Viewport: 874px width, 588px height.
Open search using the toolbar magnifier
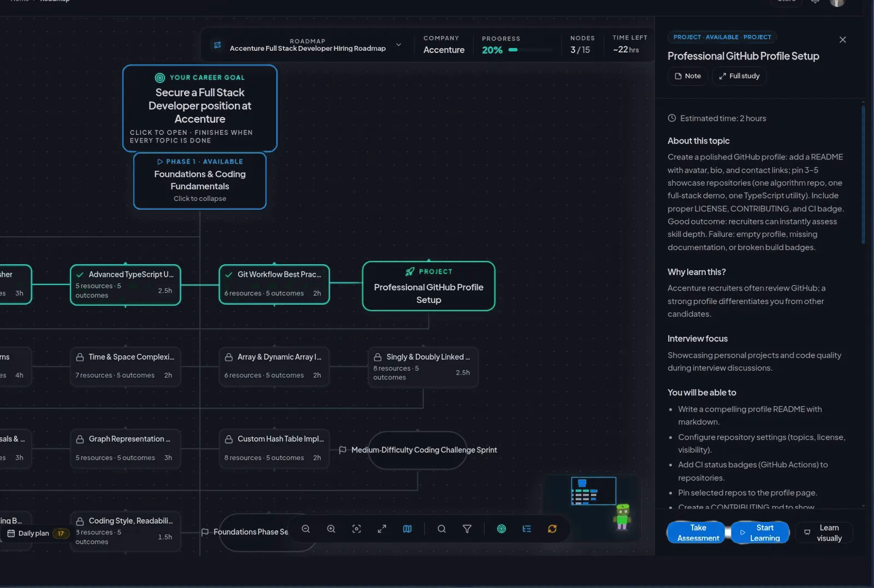pos(442,529)
